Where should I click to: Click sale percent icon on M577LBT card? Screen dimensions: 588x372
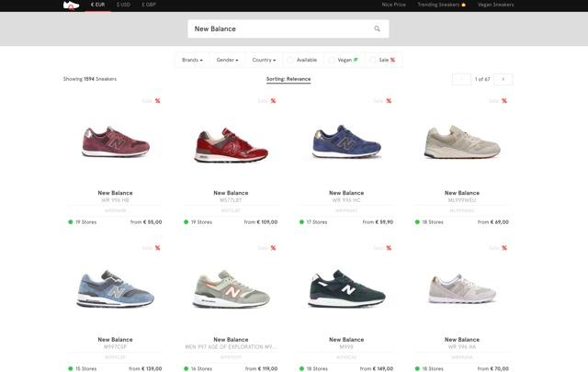click(274, 100)
